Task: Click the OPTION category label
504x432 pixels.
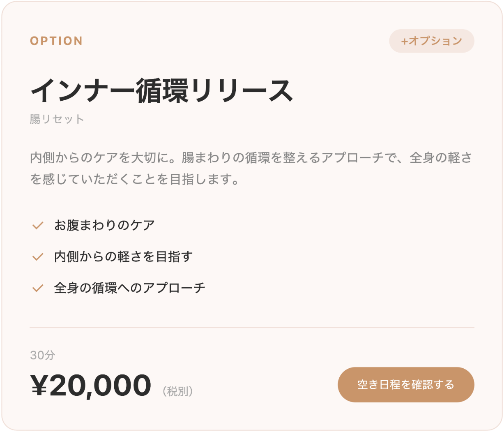Action: tap(56, 41)
